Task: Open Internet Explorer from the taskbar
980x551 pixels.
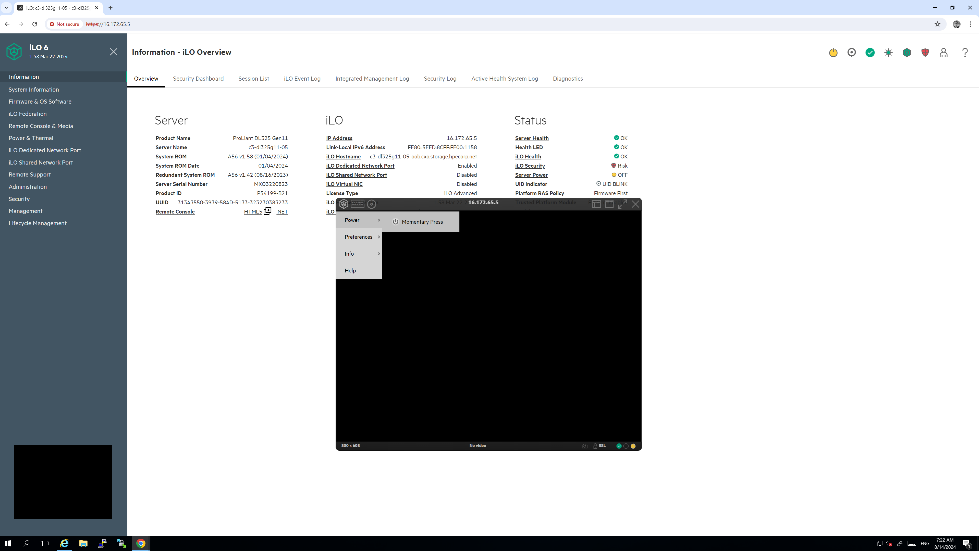Action: point(64,543)
